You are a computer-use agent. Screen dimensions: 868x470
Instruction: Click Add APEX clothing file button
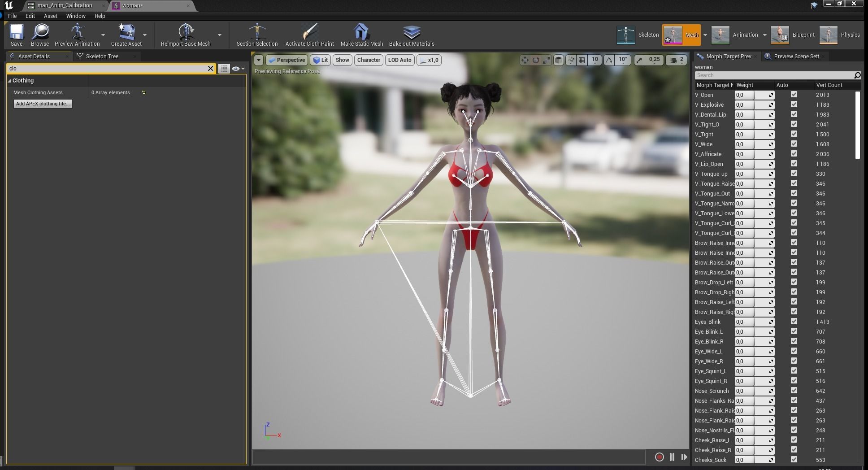pyautogui.click(x=43, y=104)
